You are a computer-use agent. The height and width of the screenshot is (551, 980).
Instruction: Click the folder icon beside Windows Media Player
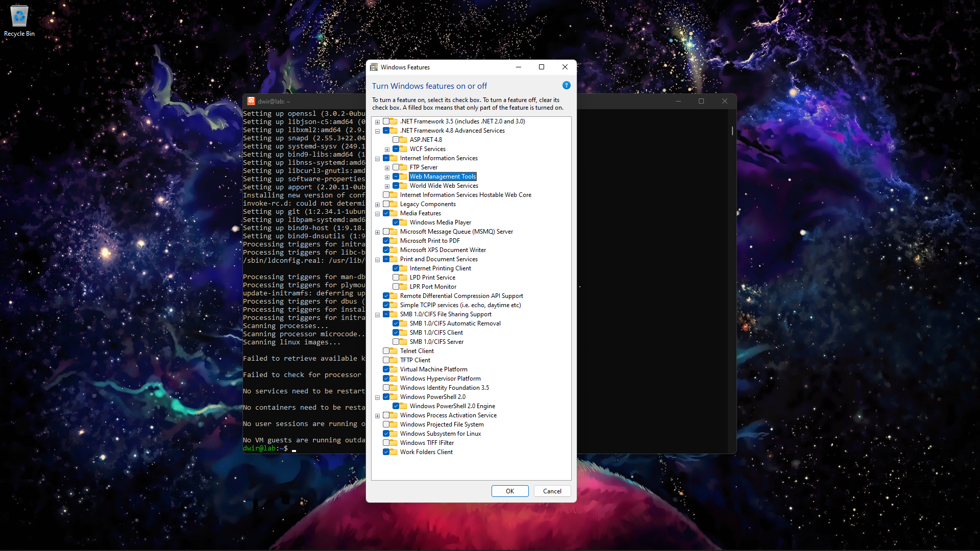(x=402, y=222)
